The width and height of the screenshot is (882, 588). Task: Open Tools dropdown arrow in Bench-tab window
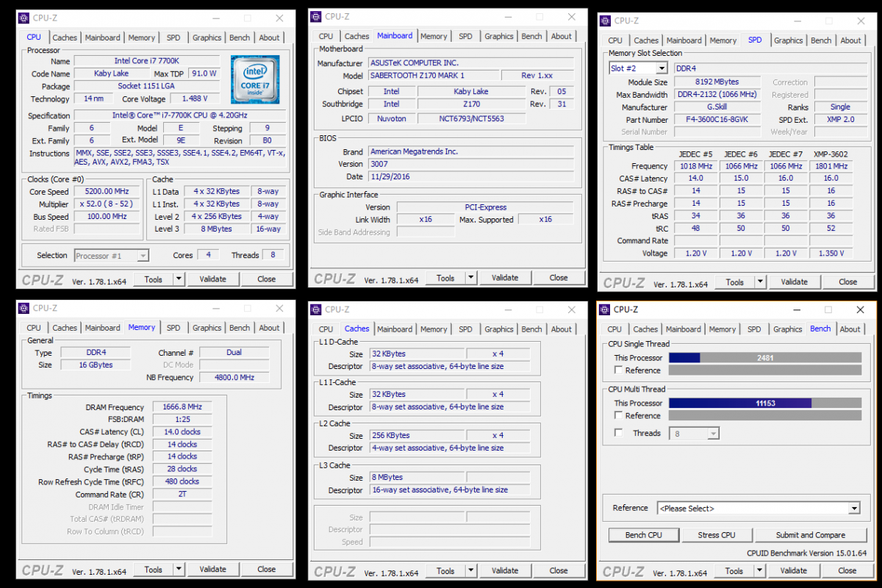click(760, 570)
